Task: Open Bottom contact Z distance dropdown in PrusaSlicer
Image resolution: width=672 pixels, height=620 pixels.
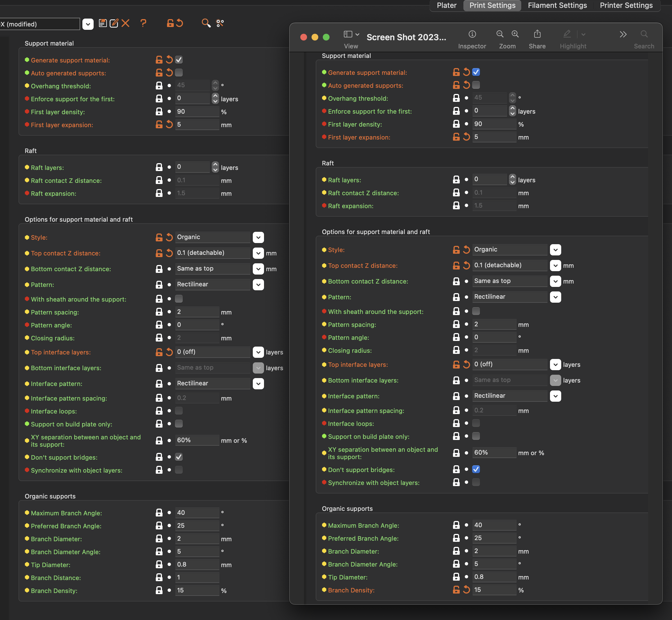Action: [x=258, y=269]
